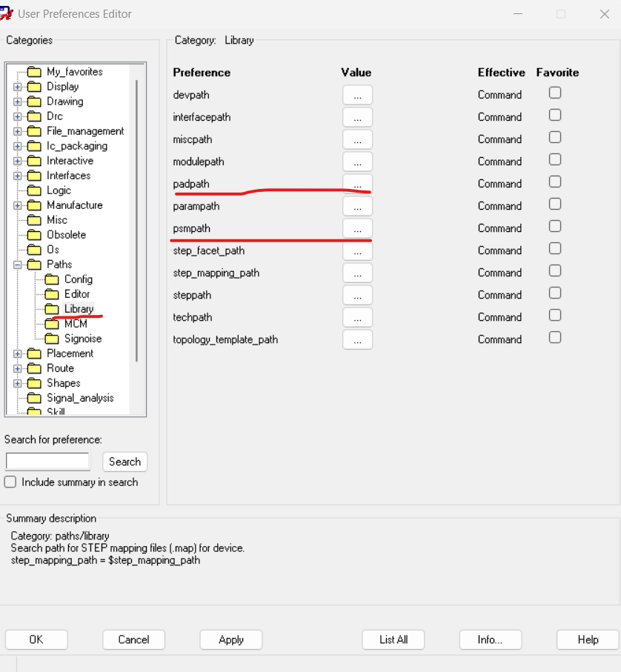Click the Route folder icon
Image resolution: width=621 pixels, height=672 pixels.
(34, 368)
